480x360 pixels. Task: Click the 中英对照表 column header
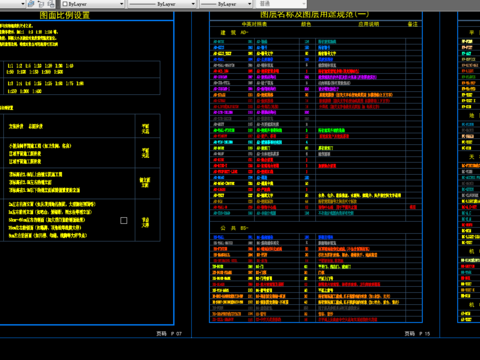pos(254,24)
